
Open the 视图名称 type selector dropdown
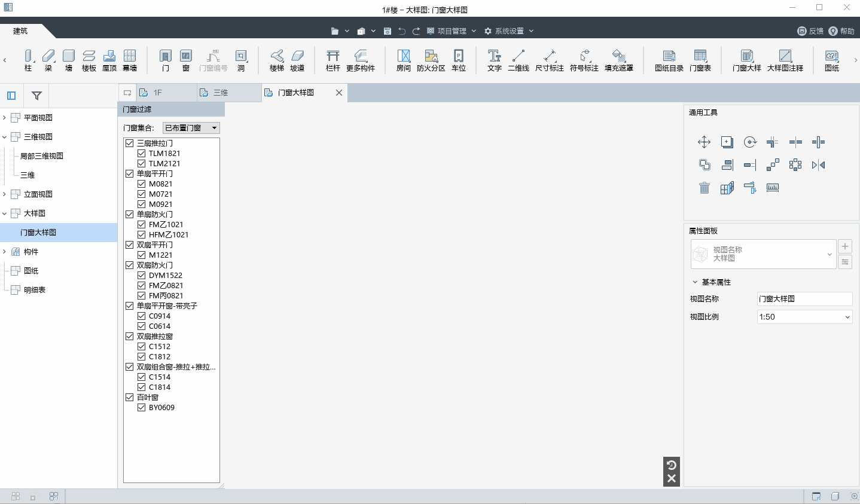point(763,254)
